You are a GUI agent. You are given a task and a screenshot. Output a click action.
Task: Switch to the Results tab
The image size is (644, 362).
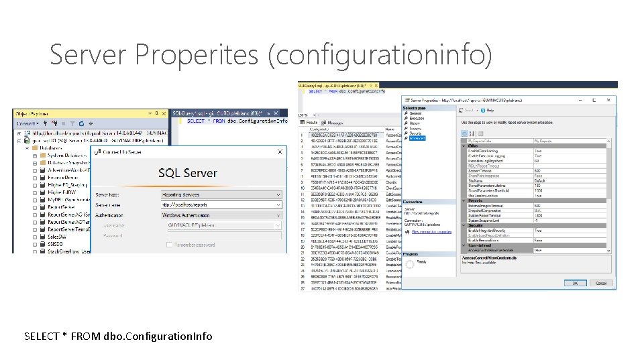(x=309, y=122)
